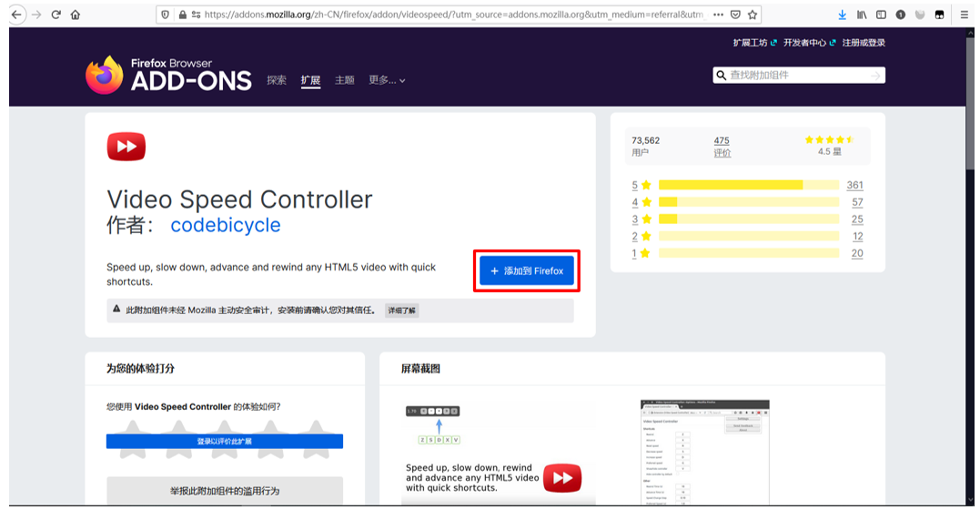Show site security padlock info
This screenshot has width=980, height=510.
pos(183,15)
